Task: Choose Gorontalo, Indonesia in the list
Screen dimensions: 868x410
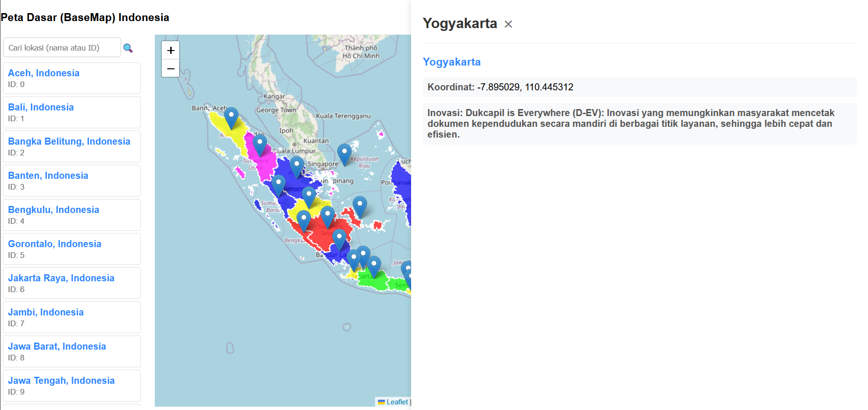Action: 72,249
